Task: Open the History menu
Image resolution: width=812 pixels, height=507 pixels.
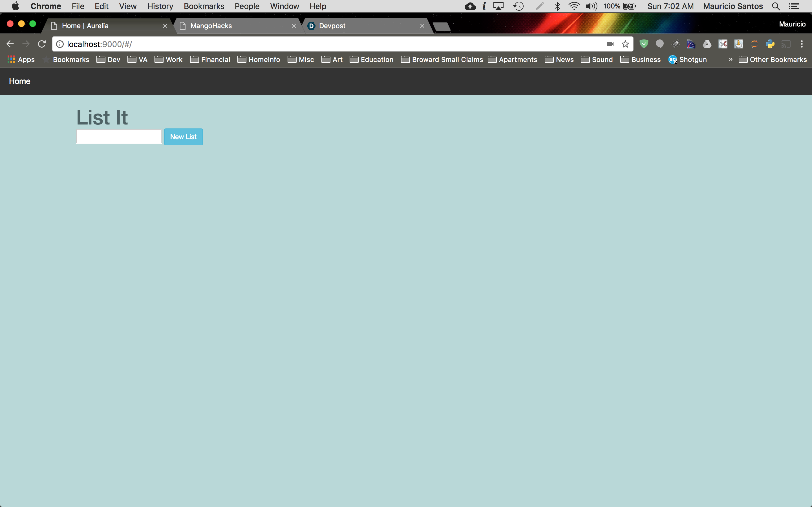Action: pos(160,6)
